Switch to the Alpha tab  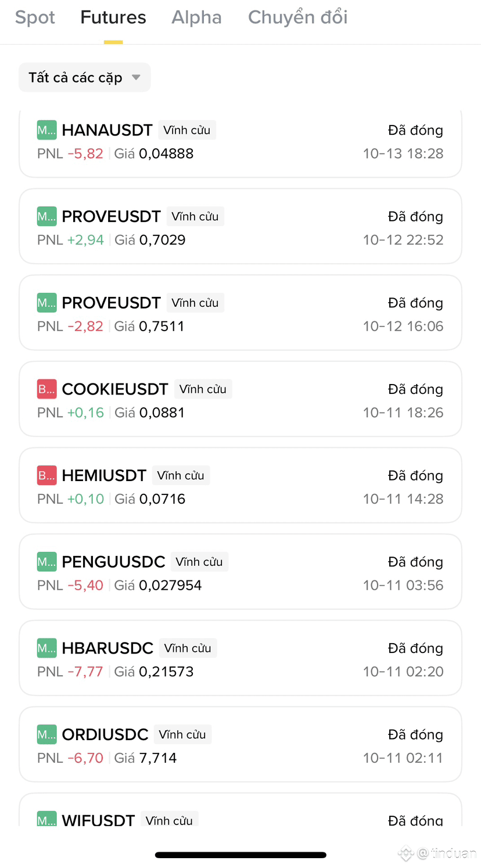coord(196,17)
